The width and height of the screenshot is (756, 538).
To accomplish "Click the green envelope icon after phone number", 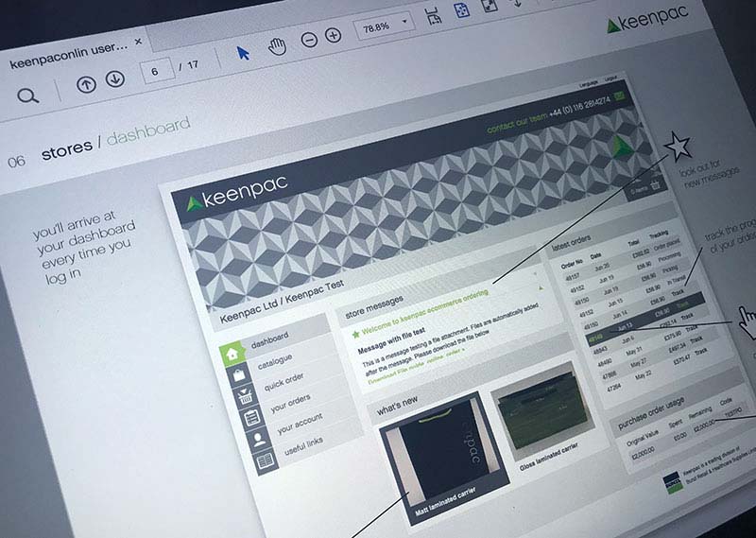I will coord(620,95).
